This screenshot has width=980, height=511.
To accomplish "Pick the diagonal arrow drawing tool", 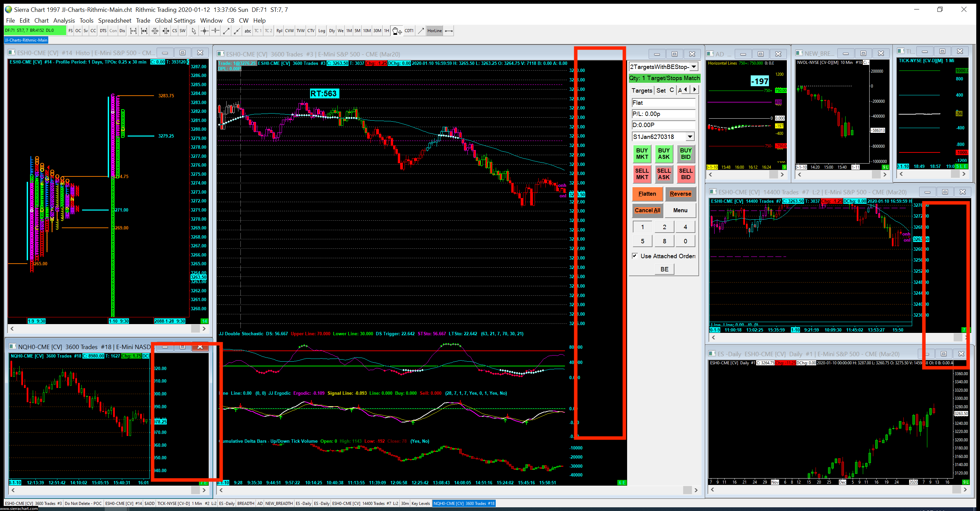I will tap(421, 31).
